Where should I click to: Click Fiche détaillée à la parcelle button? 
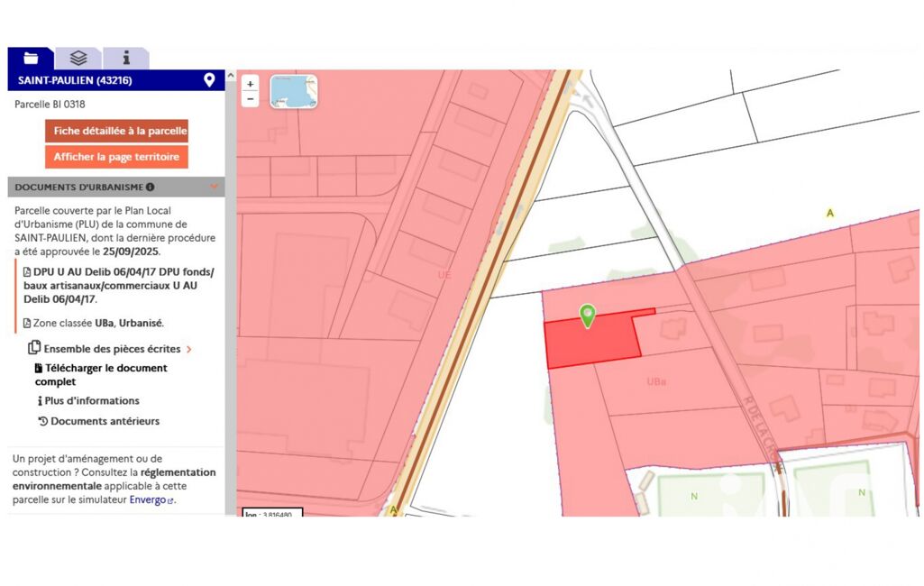(x=116, y=131)
